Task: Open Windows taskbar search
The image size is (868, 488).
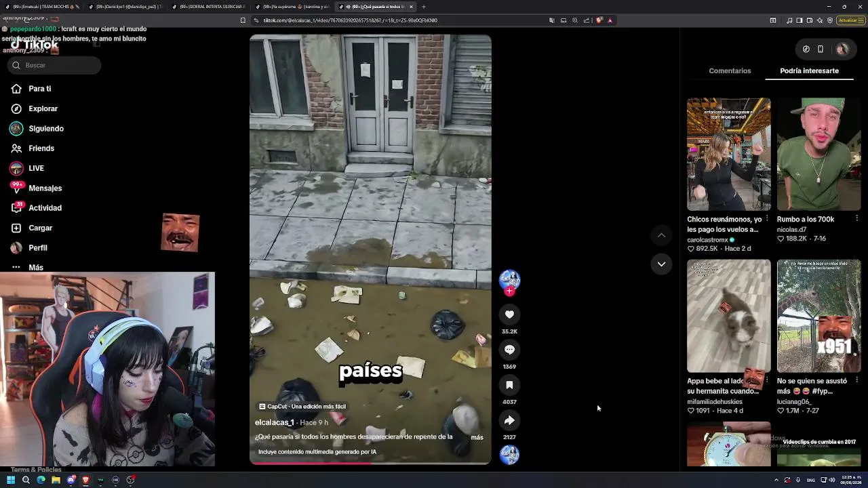Action: click(26, 480)
